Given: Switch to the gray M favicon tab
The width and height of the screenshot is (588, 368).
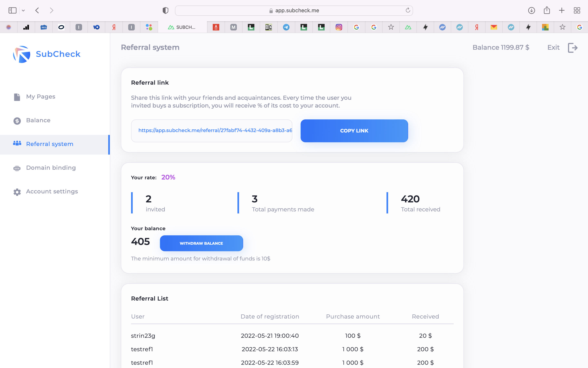Looking at the screenshot, I should click(x=234, y=27).
